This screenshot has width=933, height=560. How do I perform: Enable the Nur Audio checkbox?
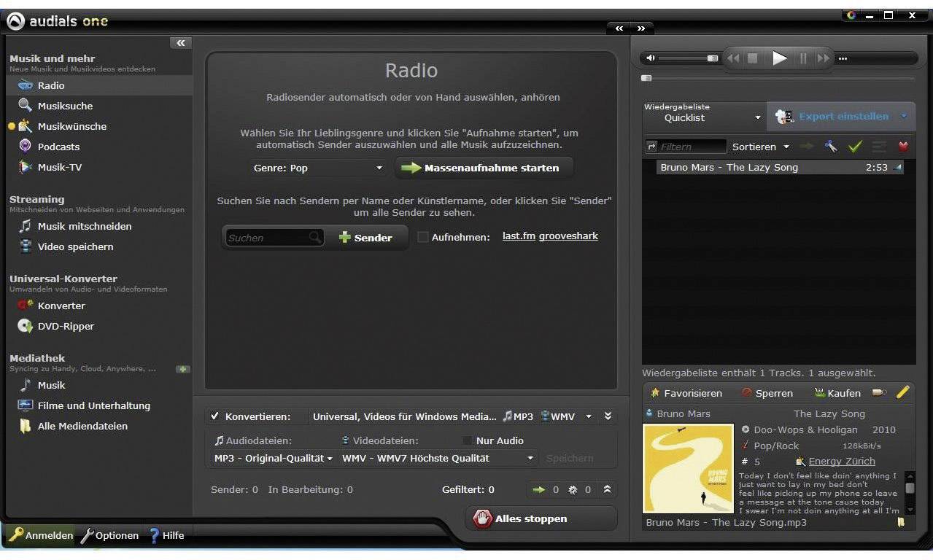coord(468,440)
